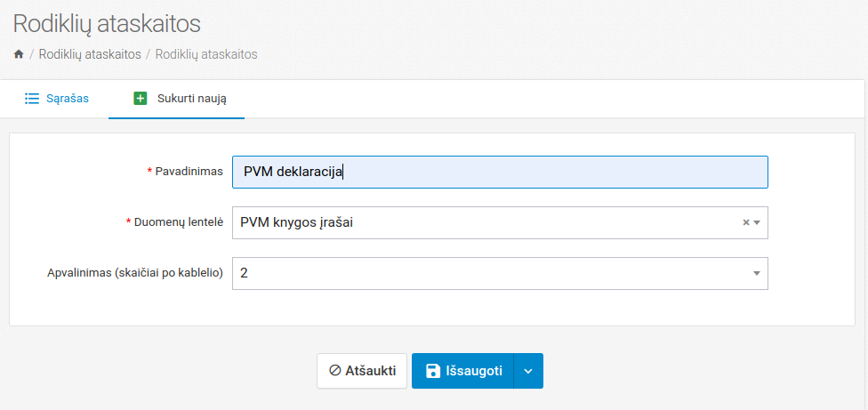Select the Sukurti naują tab
Image resolution: width=868 pixels, height=410 pixels.
(x=191, y=99)
